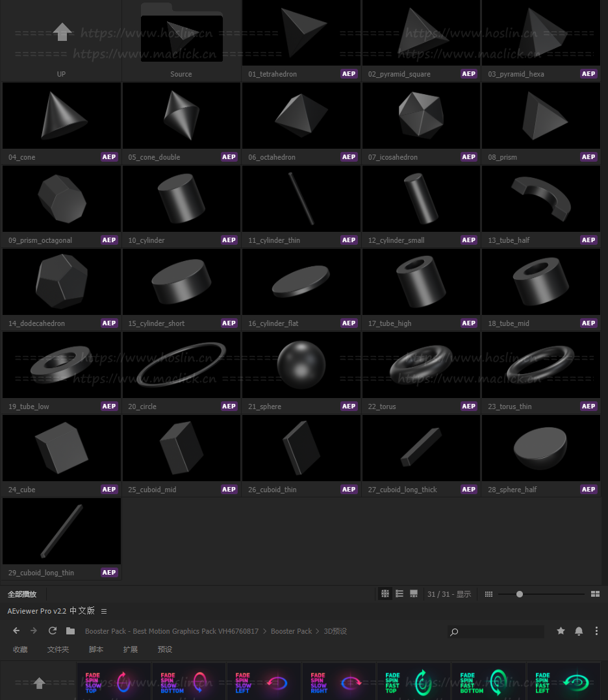Click the magnifier search icon

(x=454, y=632)
